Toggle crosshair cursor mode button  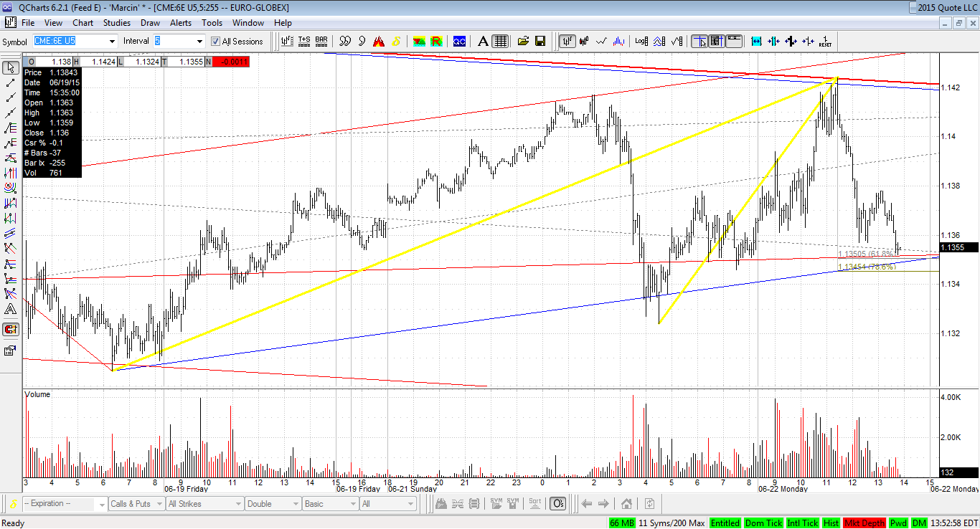(x=699, y=42)
